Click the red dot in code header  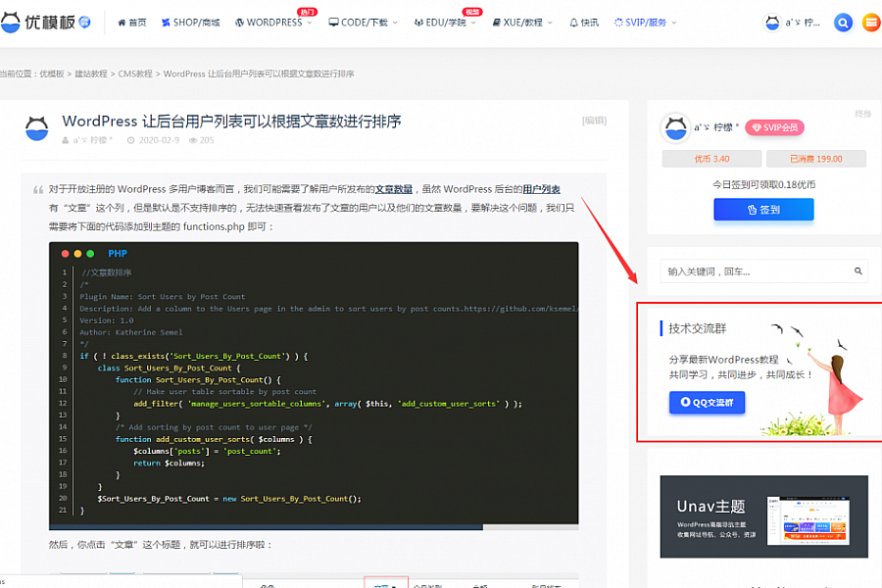point(66,254)
